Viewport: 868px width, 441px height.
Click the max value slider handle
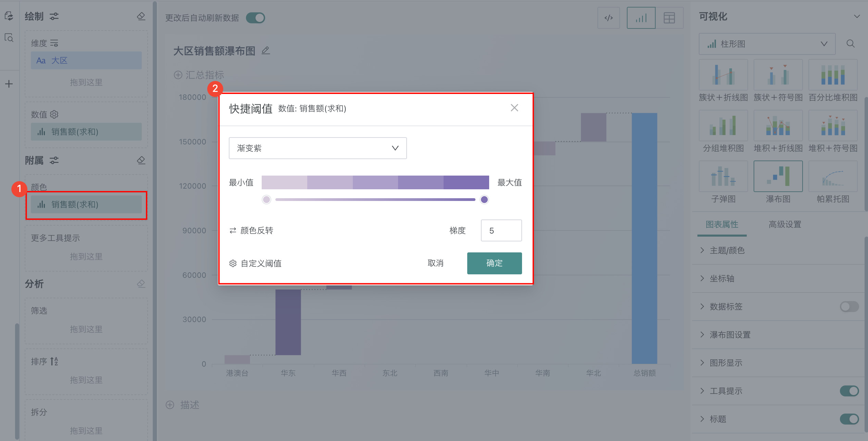point(484,200)
